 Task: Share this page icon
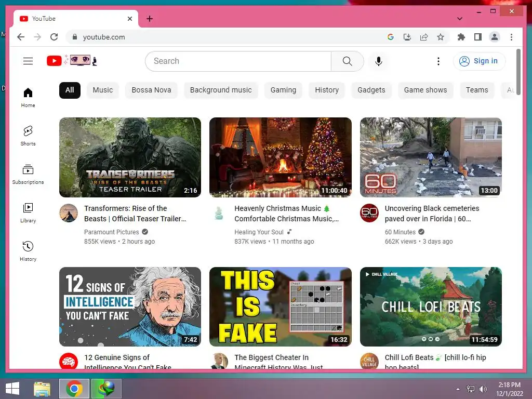click(424, 37)
